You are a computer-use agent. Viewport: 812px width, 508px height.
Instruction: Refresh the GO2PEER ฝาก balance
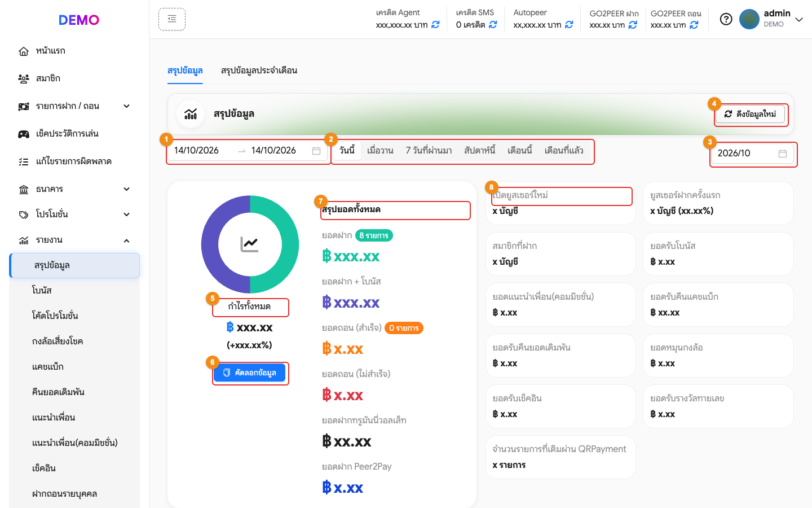tap(633, 25)
